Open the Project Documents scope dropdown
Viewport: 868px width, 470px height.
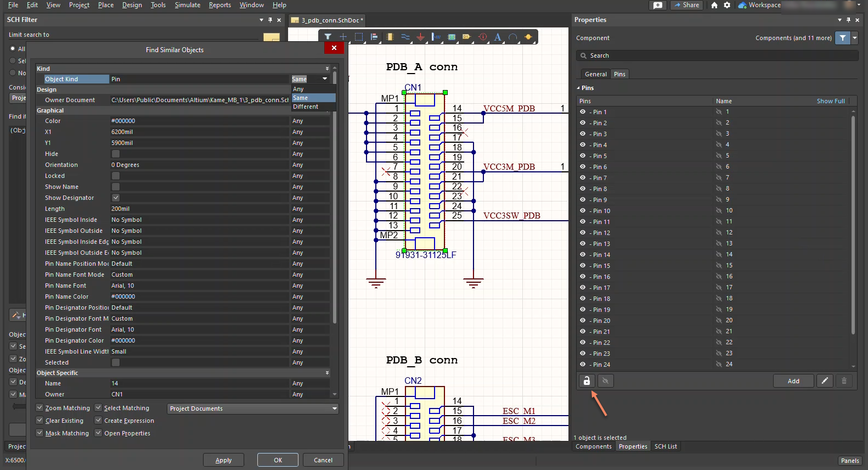click(252, 409)
